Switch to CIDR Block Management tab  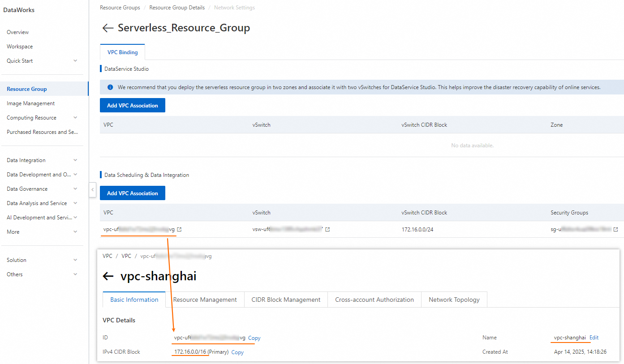click(286, 300)
